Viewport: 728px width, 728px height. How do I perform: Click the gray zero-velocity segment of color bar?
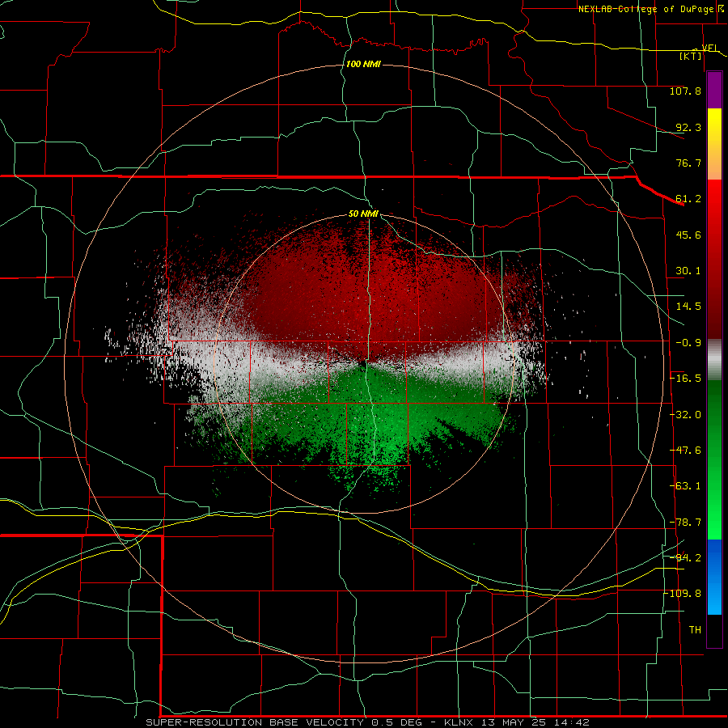tap(714, 360)
